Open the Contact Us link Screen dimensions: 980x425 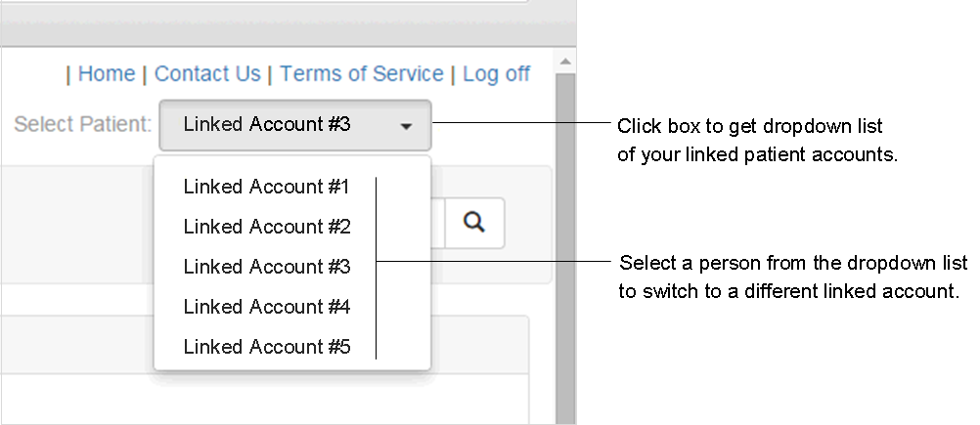(207, 73)
